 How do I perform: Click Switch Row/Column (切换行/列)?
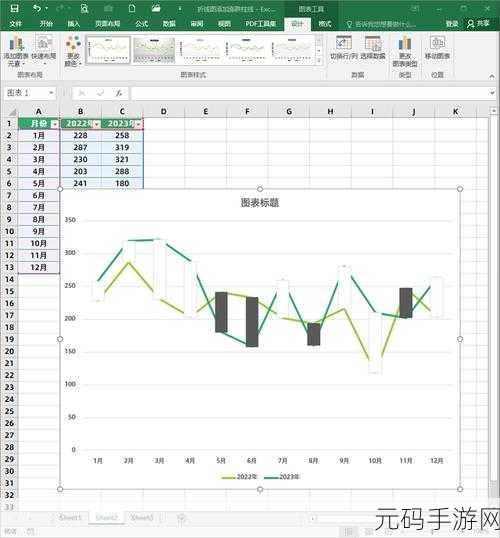point(344,47)
